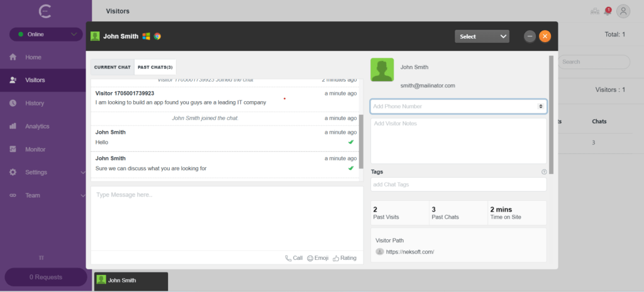Expand the Settings menu chevron
The width and height of the screenshot is (644, 292).
[83, 173]
